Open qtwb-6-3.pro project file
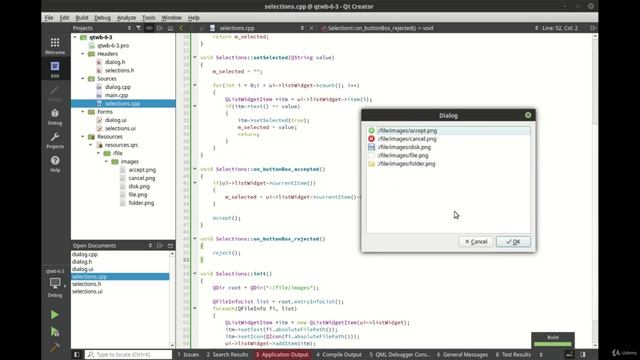The height and width of the screenshot is (360, 640). (x=113, y=45)
